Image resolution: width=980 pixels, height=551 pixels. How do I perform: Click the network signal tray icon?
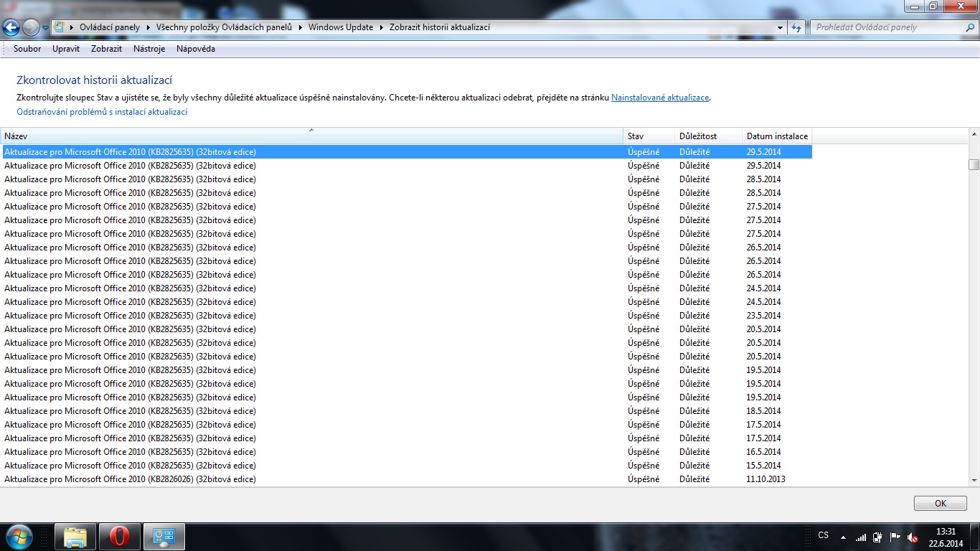pos(861,537)
